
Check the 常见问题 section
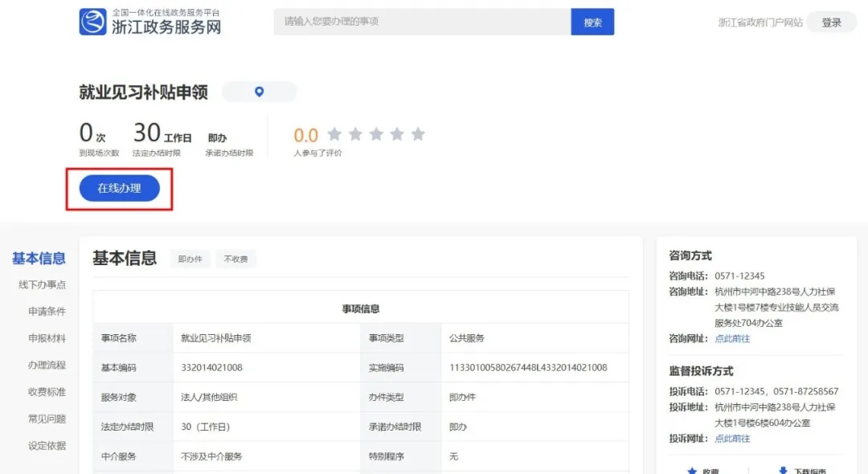[47, 419]
